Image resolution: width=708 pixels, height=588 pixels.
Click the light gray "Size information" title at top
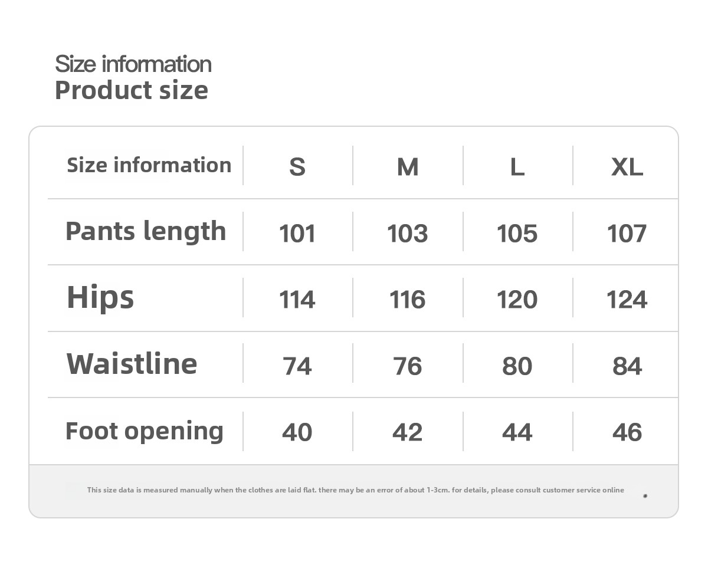pyautogui.click(x=133, y=64)
